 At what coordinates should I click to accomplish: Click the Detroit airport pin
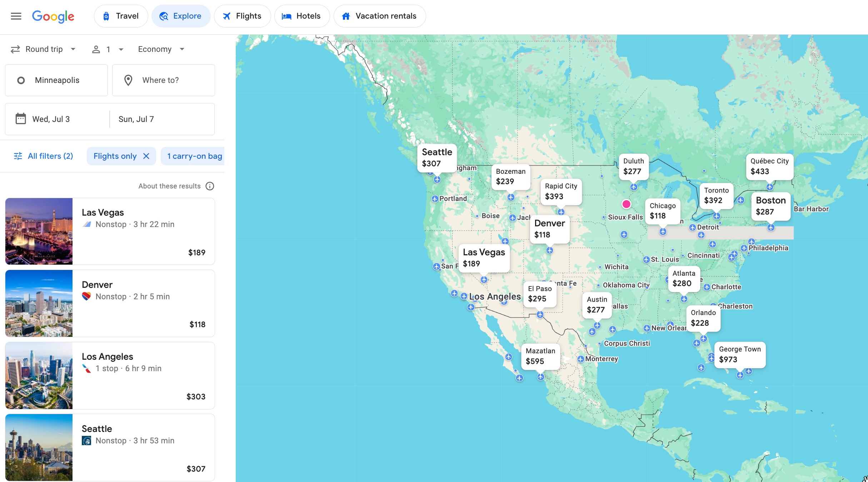(x=692, y=227)
